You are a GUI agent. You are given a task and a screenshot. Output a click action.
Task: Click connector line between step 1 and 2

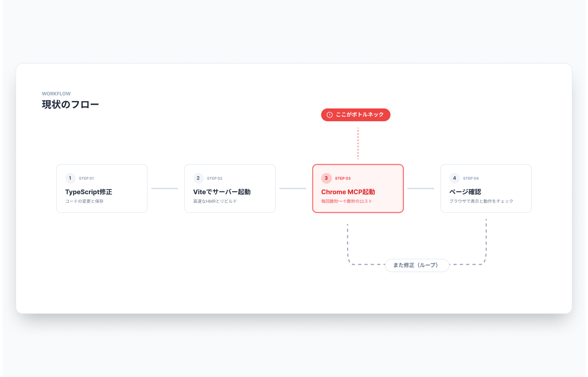tap(165, 189)
